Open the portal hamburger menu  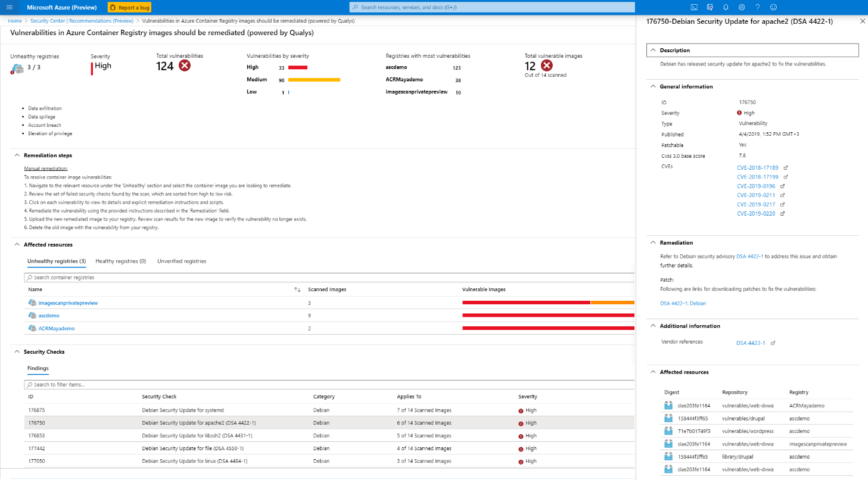tap(9, 7)
